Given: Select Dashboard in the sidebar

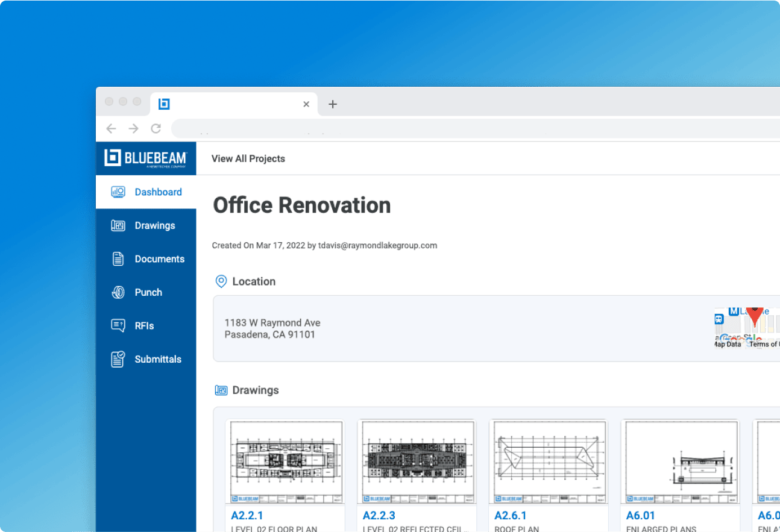Looking at the screenshot, I should pyautogui.click(x=158, y=192).
